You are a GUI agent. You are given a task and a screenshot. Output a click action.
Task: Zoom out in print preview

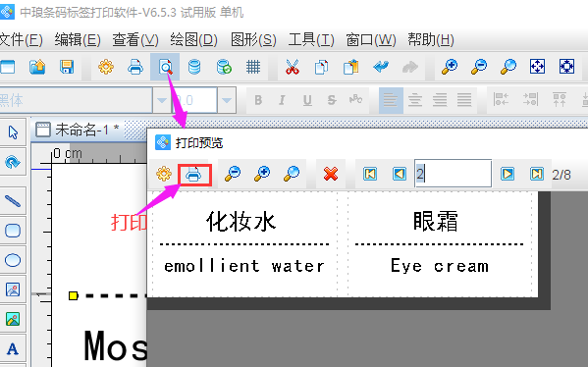233,174
